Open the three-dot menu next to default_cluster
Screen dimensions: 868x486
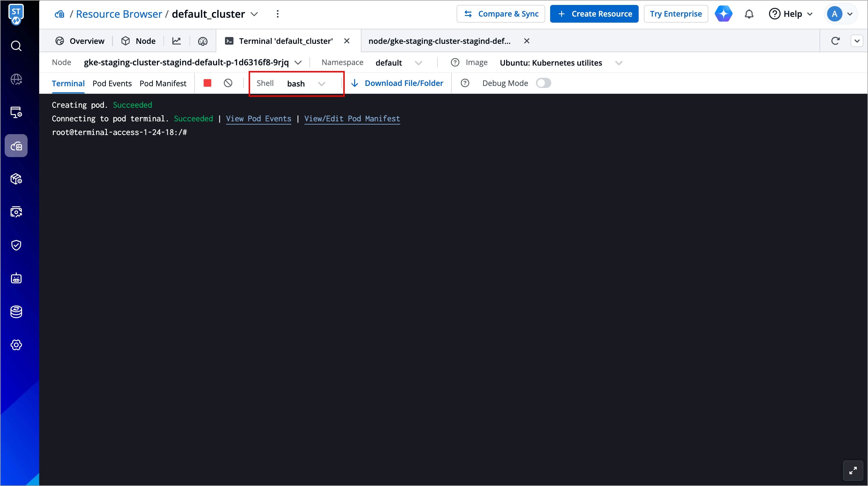[278, 14]
